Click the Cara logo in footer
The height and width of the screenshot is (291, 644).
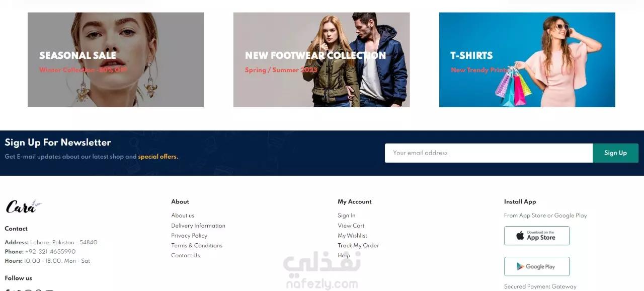pos(24,206)
